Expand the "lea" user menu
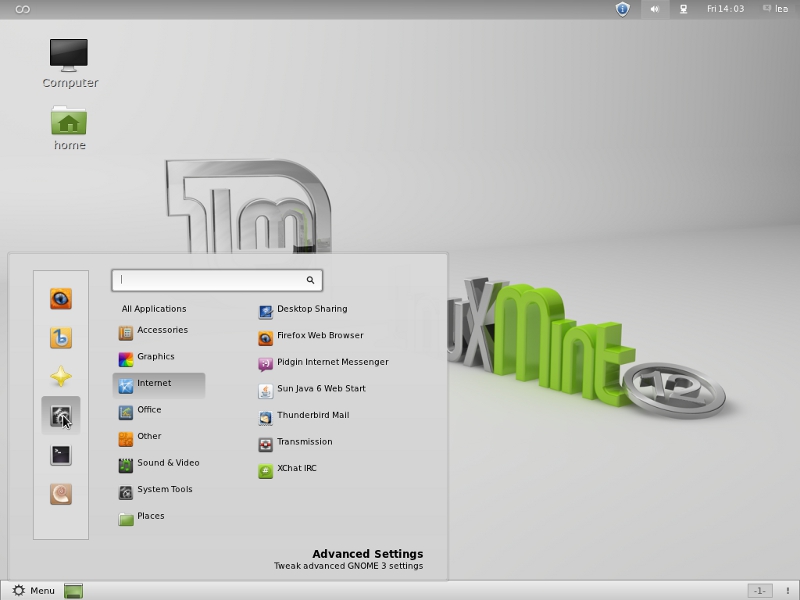The width and height of the screenshot is (800, 600). 776,9
